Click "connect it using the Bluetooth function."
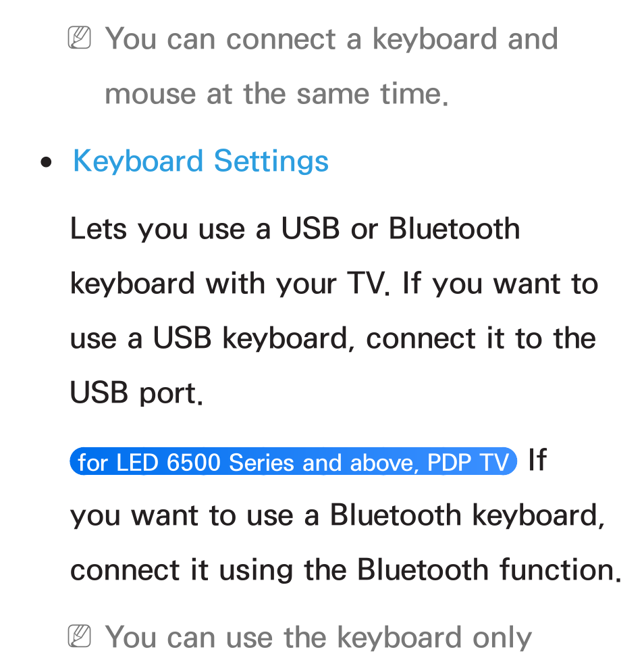 click(x=346, y=570)
